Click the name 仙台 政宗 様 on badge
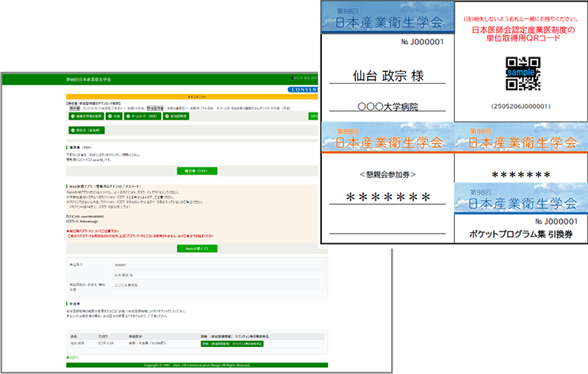This screenshot has width=588, height=374. tap(388, 77)
